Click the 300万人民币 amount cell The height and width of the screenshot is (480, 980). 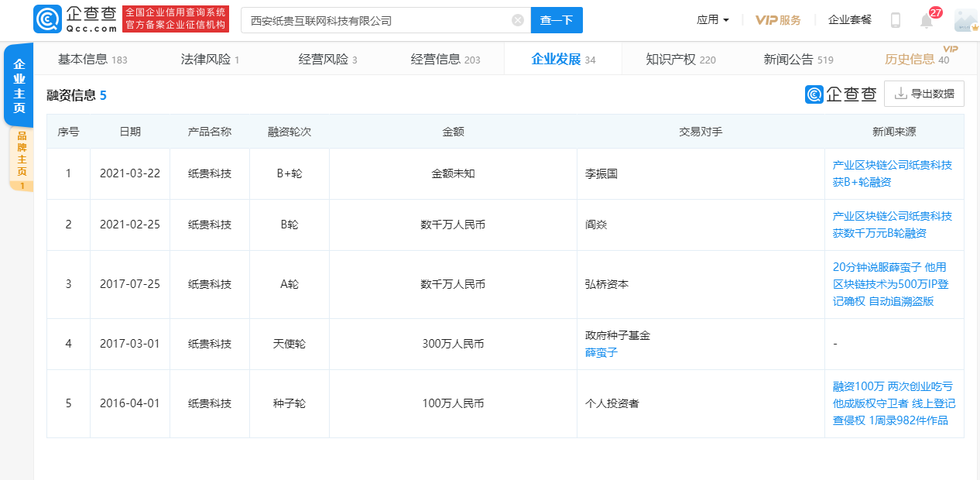[x=453, y=344]
